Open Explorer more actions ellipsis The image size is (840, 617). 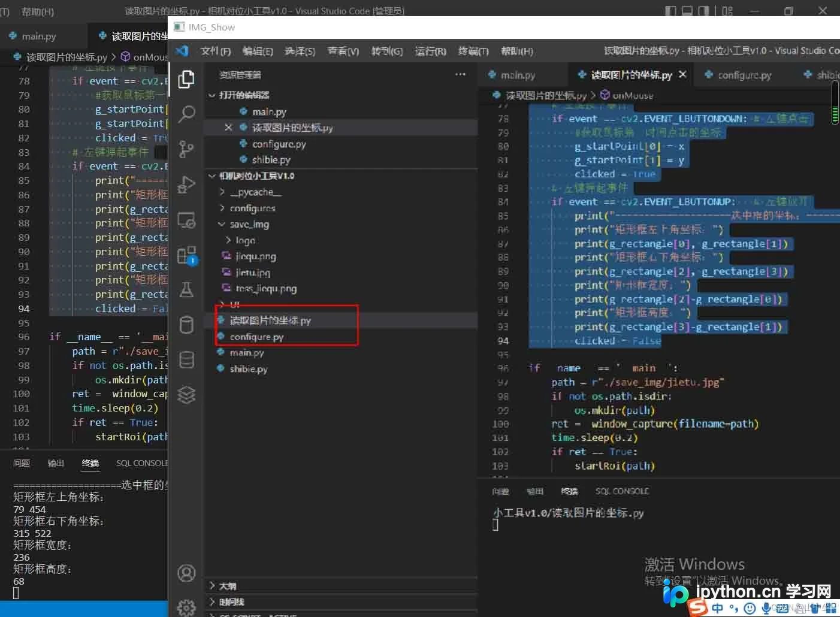pyautogui.click(x=460, y=74)
